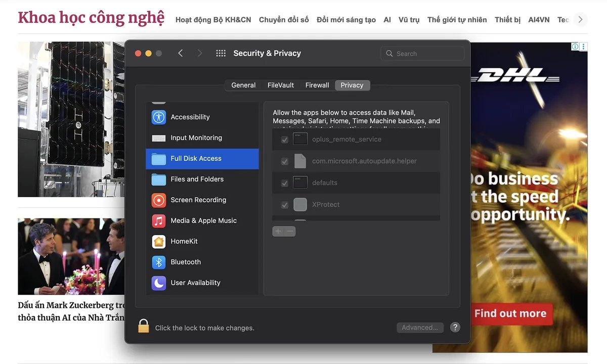Open the help question mark button
This screenshot has width=607, height=364.
point(455,327)
